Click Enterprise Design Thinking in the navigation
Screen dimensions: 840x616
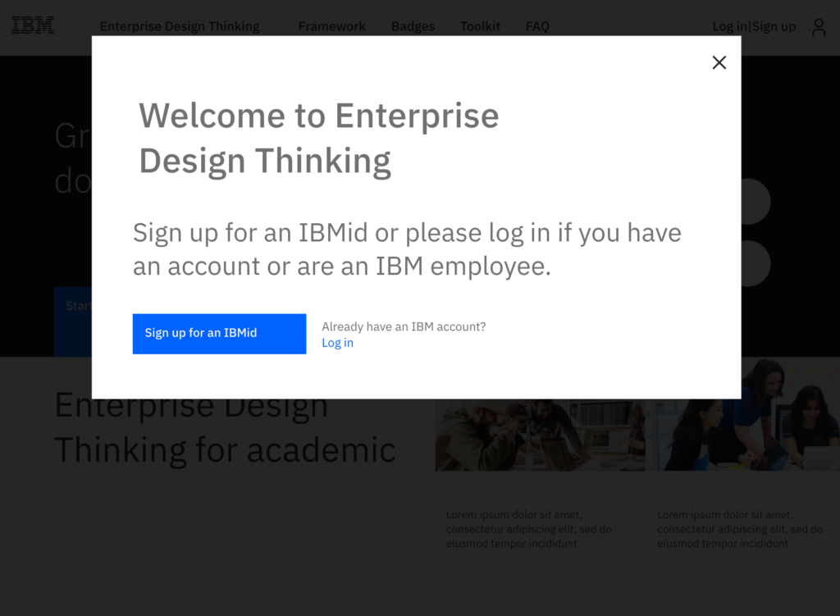[180, 26]
